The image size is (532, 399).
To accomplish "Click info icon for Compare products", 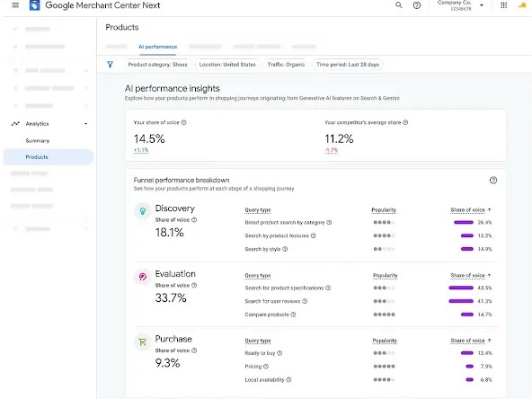I will 293,315.
